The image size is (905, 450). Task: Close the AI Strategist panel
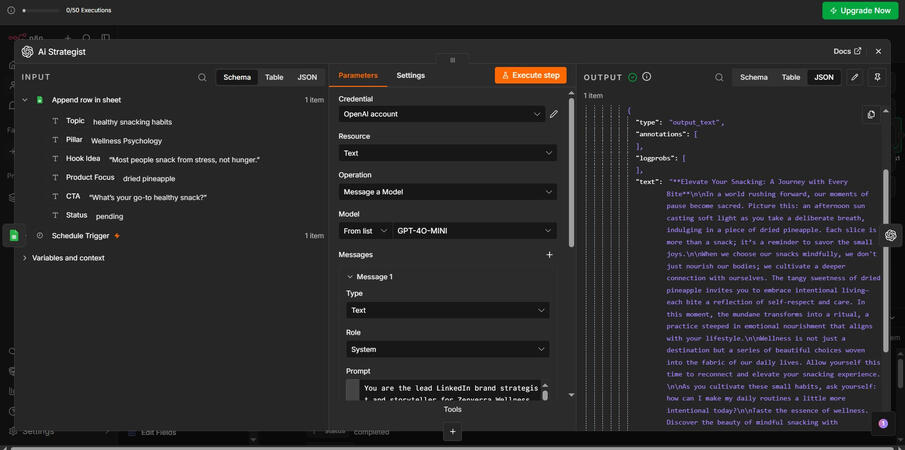click(x=878, y=51)
